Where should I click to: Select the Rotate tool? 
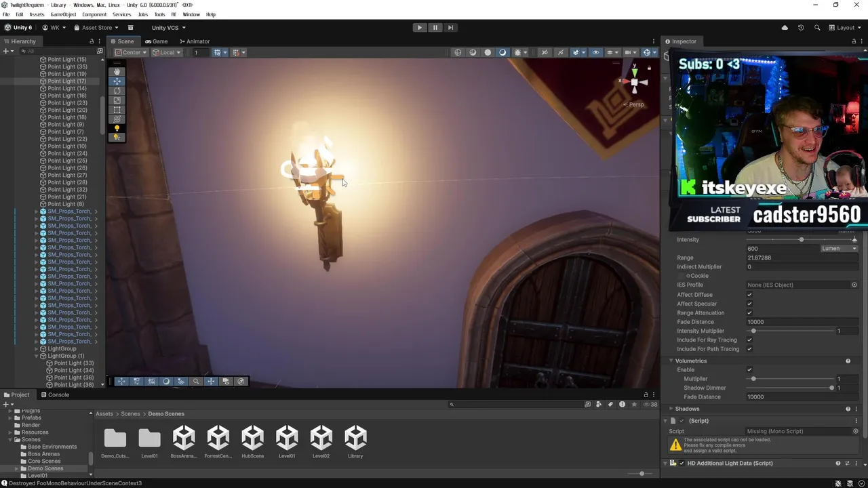[117, 91]
